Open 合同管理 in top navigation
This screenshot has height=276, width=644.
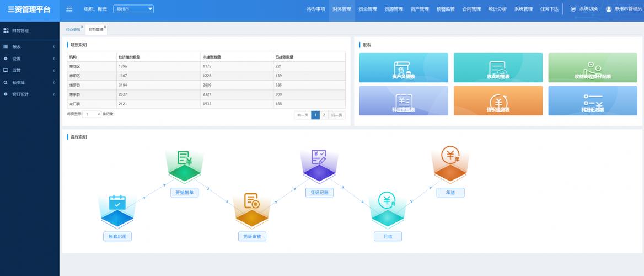coord(471,9)
